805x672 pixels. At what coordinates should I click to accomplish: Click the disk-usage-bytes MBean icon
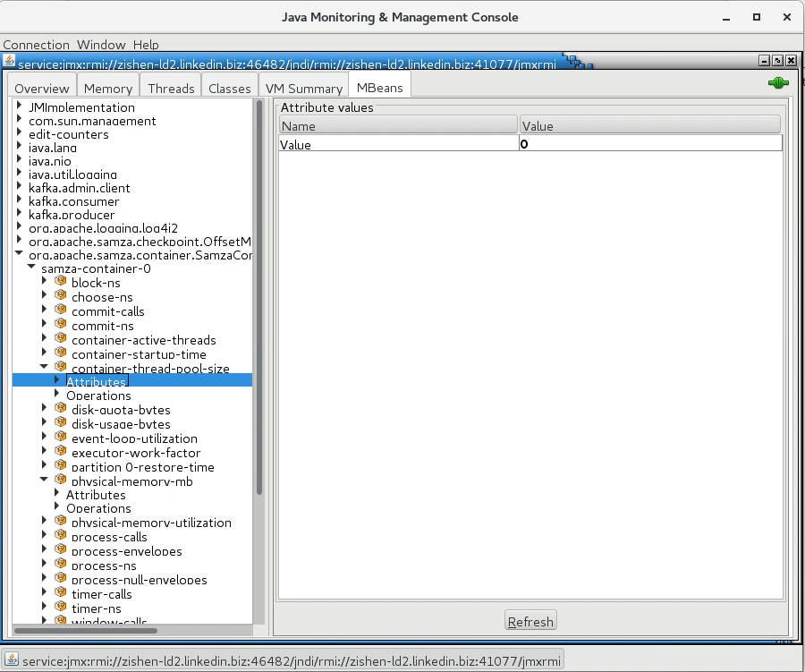[x=61, y=422]
